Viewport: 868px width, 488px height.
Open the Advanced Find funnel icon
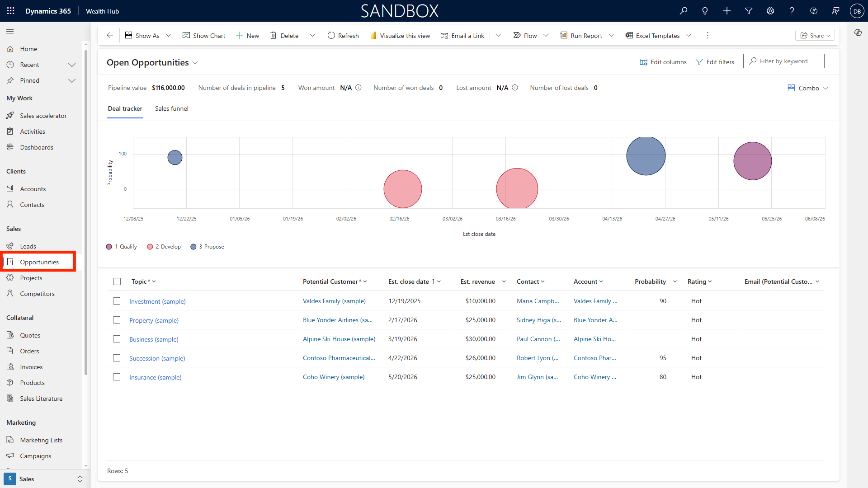pyautogui.click(x=748, y=11)
